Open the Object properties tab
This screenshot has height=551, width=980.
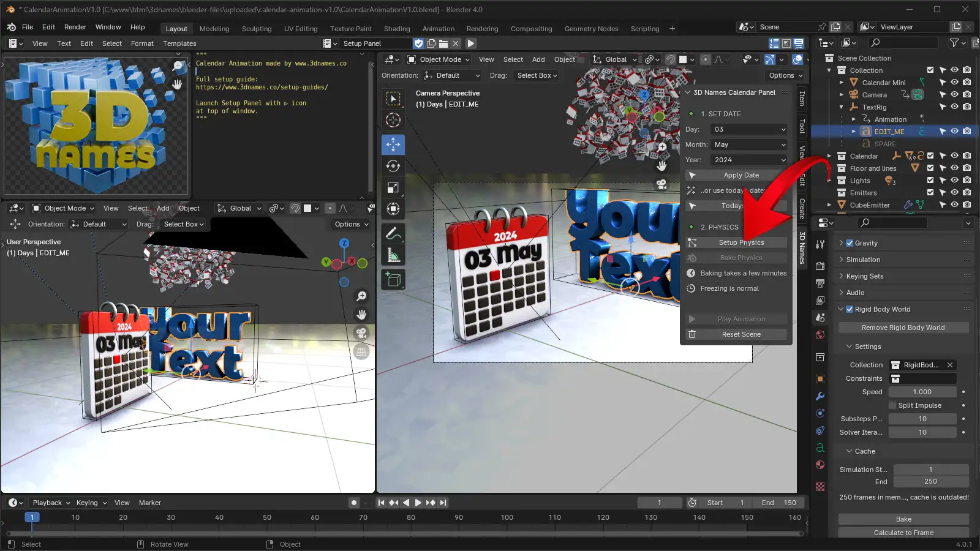(820, 379)
